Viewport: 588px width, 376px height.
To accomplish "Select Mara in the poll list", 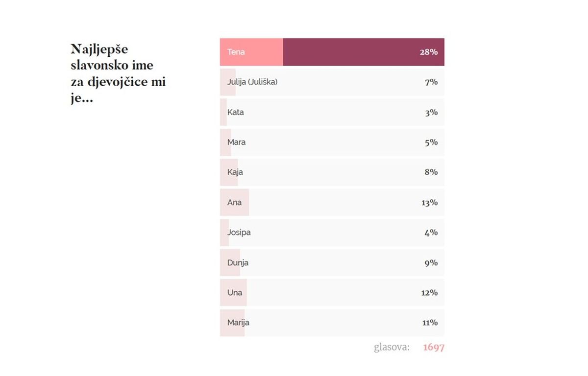I will pos(237,142).
